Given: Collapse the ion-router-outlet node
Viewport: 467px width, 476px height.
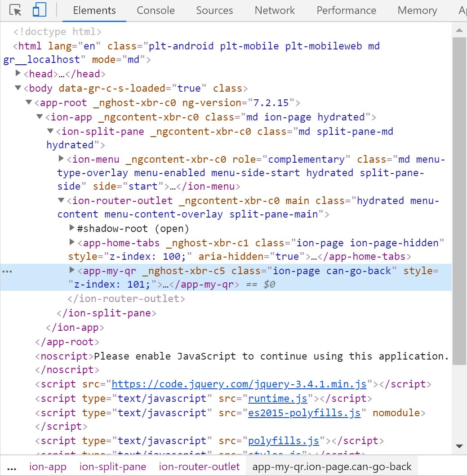Looking at the screenshot, I should tap(61, 200).
